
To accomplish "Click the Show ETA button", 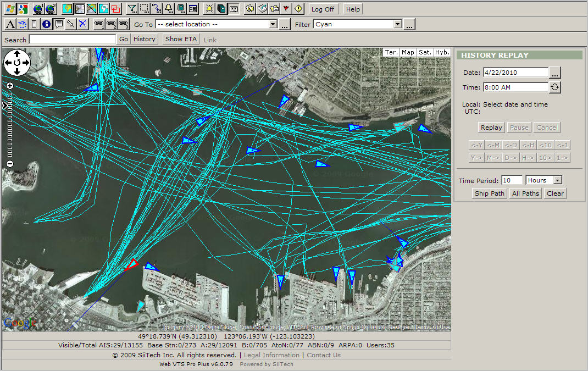I will pyautogui.click(x=181, y=39).
